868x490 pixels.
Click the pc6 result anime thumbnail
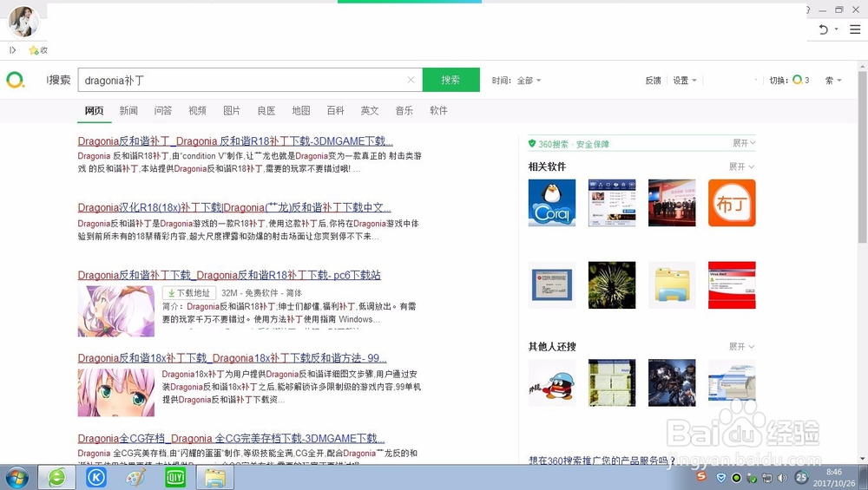click(116, 311)
